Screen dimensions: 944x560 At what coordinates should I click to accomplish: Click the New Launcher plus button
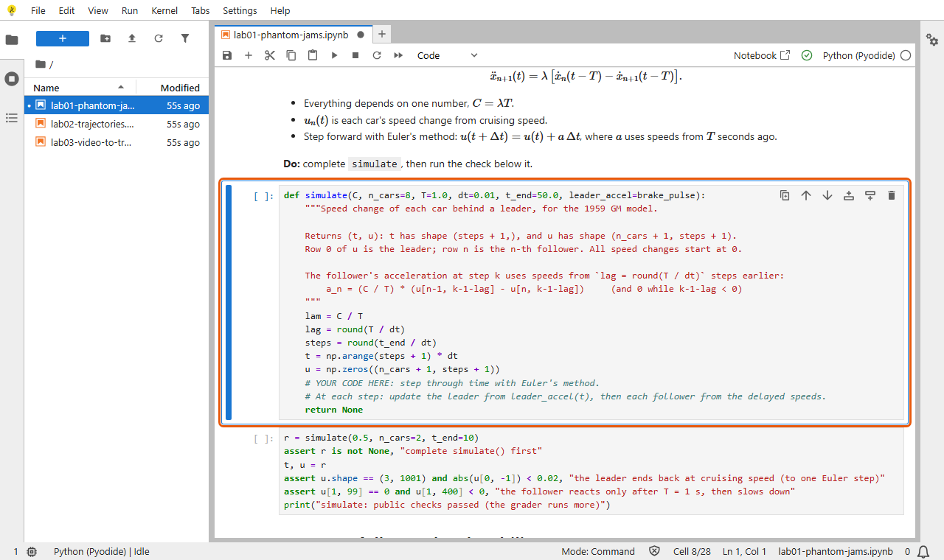pos(63,38)
